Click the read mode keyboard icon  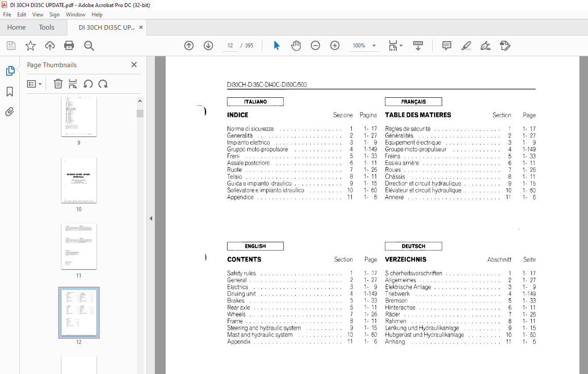418,46
